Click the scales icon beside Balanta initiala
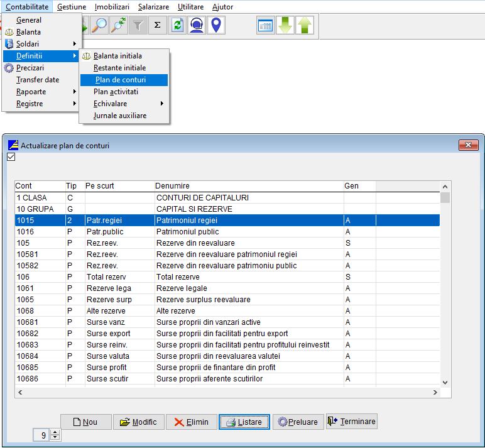 point(87,56)
